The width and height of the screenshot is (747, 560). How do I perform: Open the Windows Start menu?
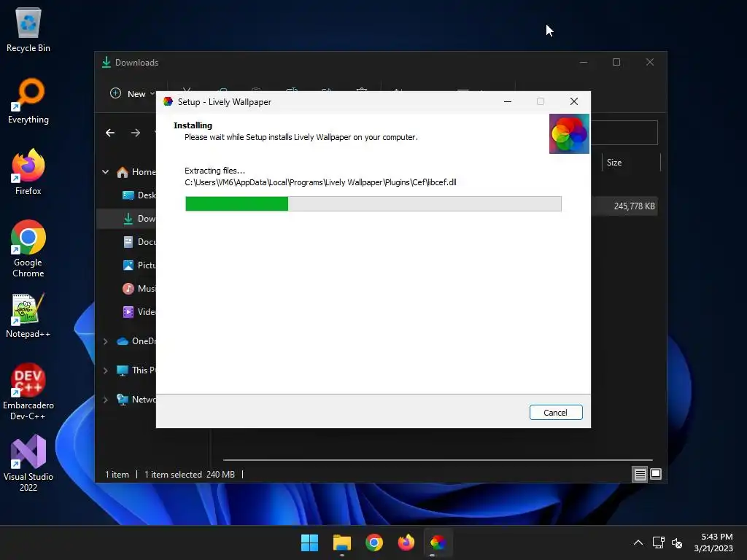click(309, 542)
